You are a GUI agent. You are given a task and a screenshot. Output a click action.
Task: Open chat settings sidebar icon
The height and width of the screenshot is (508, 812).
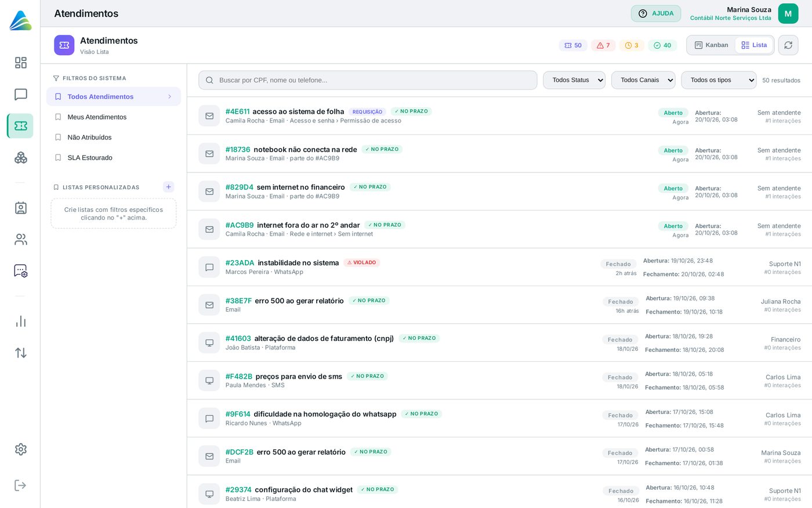click(21, 271)
